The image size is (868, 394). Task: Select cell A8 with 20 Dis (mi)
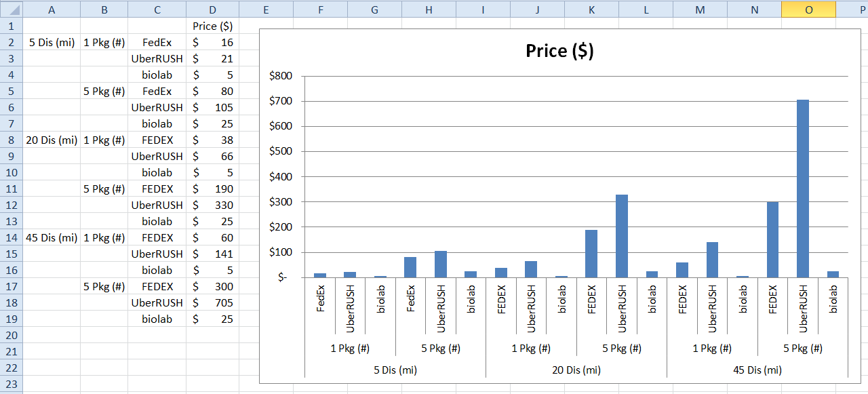coord(52,140)
